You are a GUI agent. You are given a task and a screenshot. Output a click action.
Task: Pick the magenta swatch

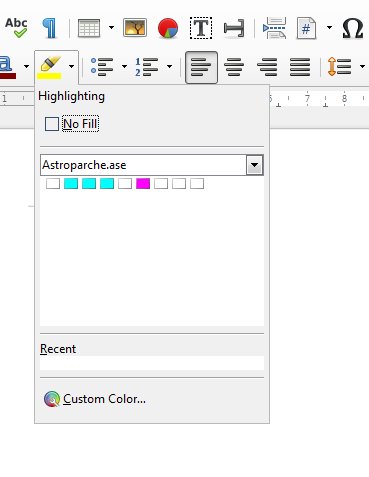point(143,184)
